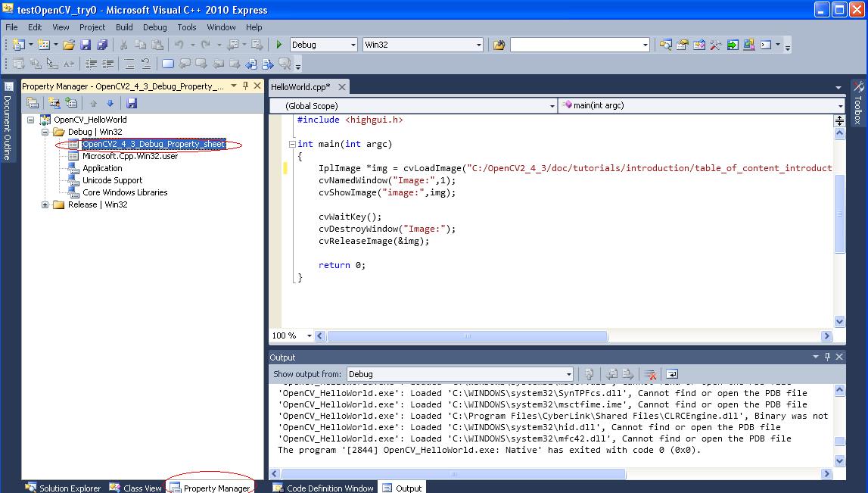Toggle a bookmark on the current line
This screenshot has width=868, height=493.
click(168, 64)
